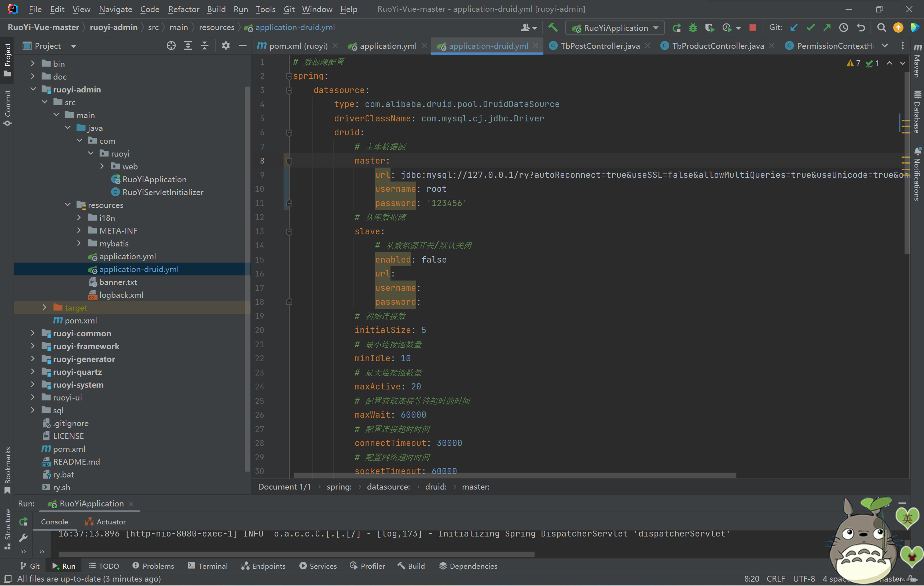
Task: Click the Build project hammer icon
Action: [x=553, y=28]
